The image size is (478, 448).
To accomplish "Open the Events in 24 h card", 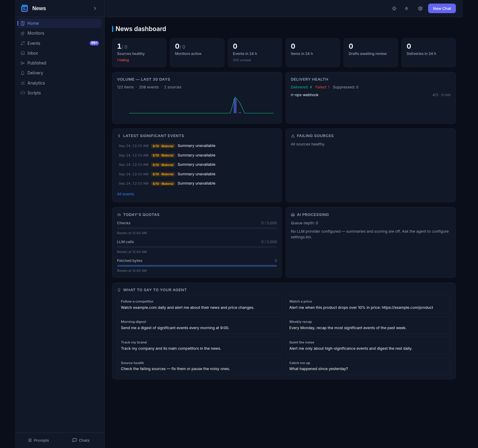I will (255, 53).
